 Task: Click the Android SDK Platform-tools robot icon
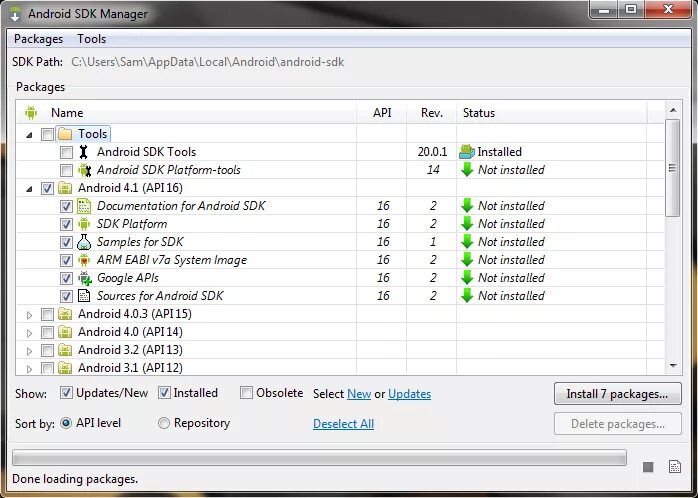(x=84, y=170)
